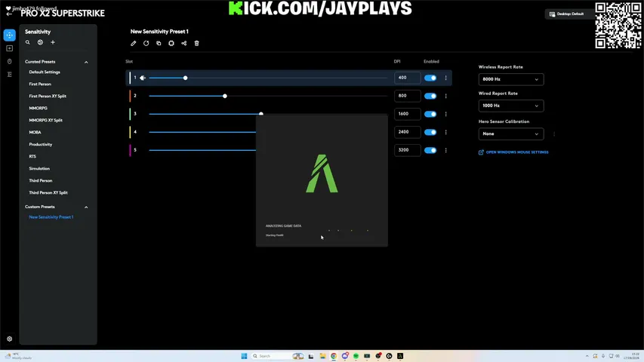Open the Sensitivity tab in the left sidebar
This screenshot has height=362, width=644.
(10, 35)
